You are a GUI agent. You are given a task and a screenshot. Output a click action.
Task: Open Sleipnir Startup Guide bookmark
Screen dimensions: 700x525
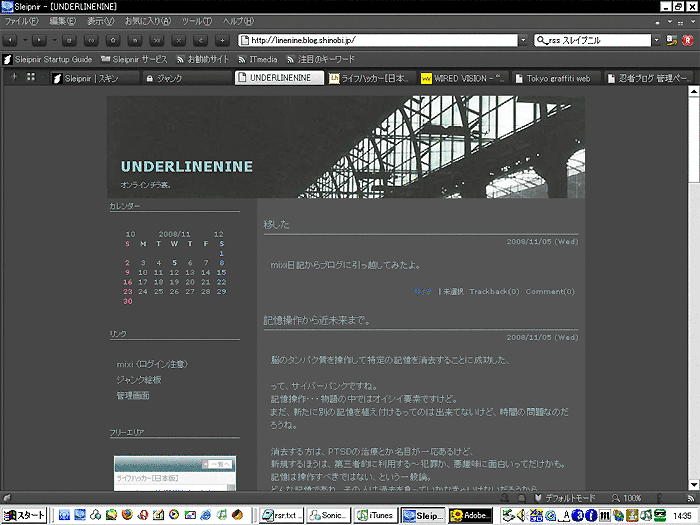[x=48, y=59]
